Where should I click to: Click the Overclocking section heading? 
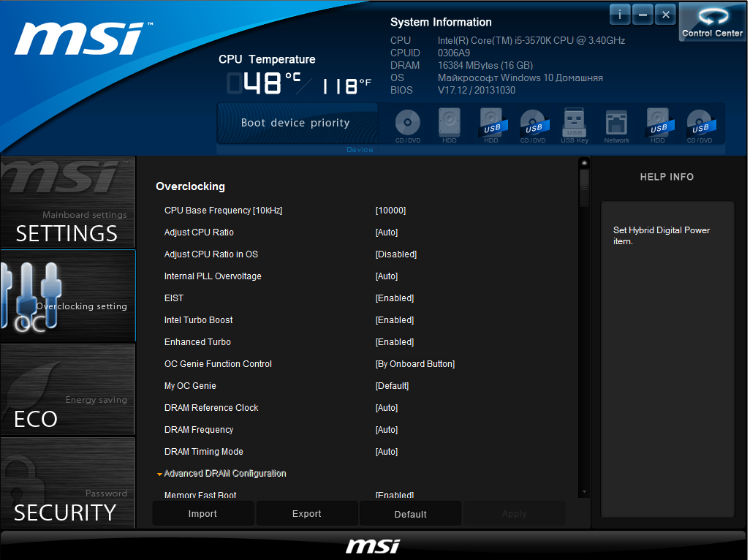click(x=190, y=186)
